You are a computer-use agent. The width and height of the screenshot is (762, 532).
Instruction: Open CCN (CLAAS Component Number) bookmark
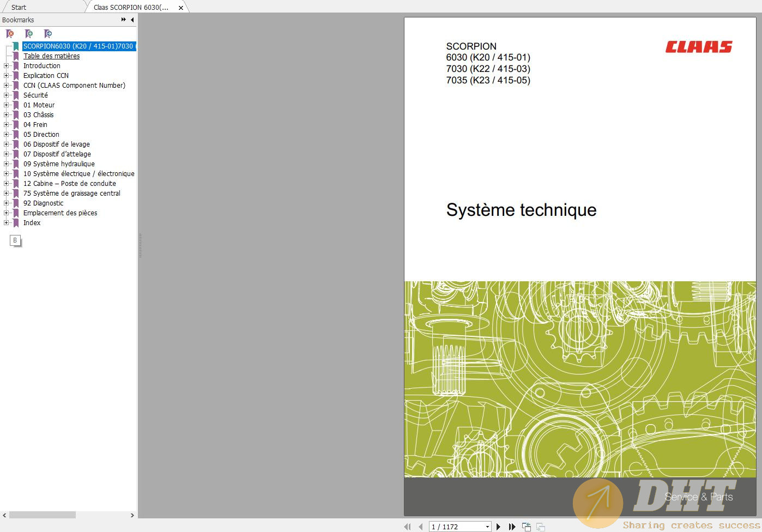[74, 86]
